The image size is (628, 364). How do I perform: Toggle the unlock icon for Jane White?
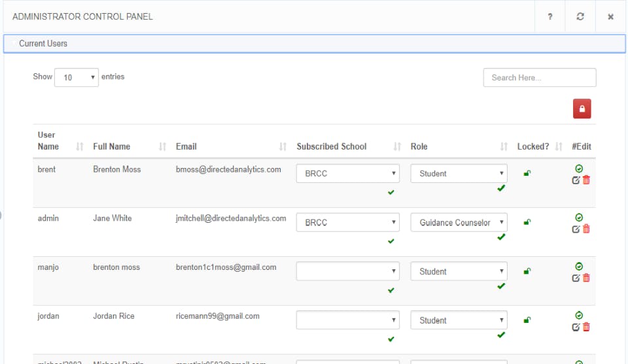pyautogui.click(x=527, y=222)
